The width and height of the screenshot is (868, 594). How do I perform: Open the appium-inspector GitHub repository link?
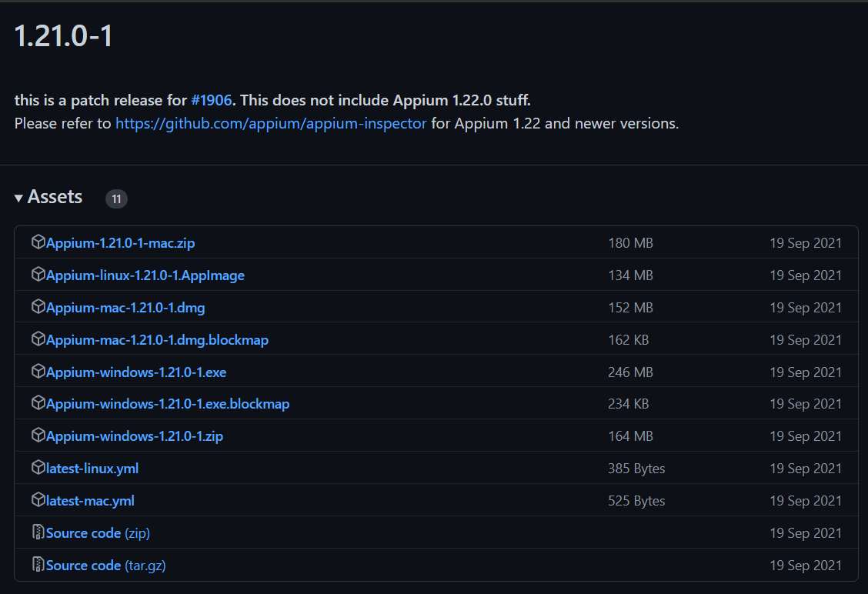point(271,123)
